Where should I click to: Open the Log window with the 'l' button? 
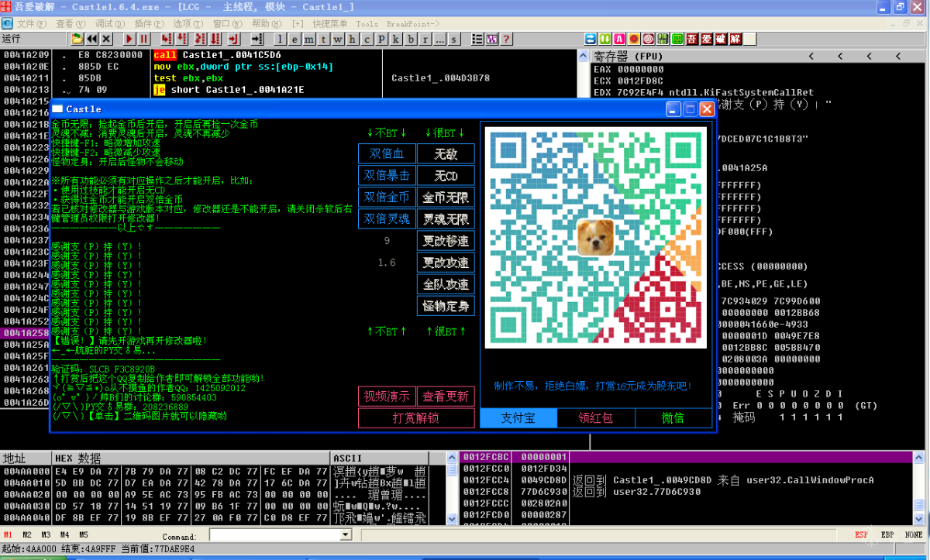[279, 39]
